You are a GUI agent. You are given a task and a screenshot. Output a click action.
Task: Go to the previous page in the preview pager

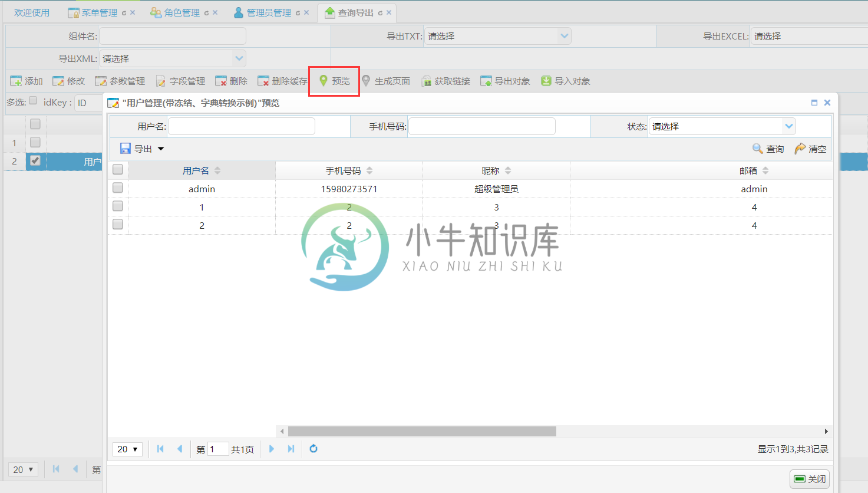(180, 449)
